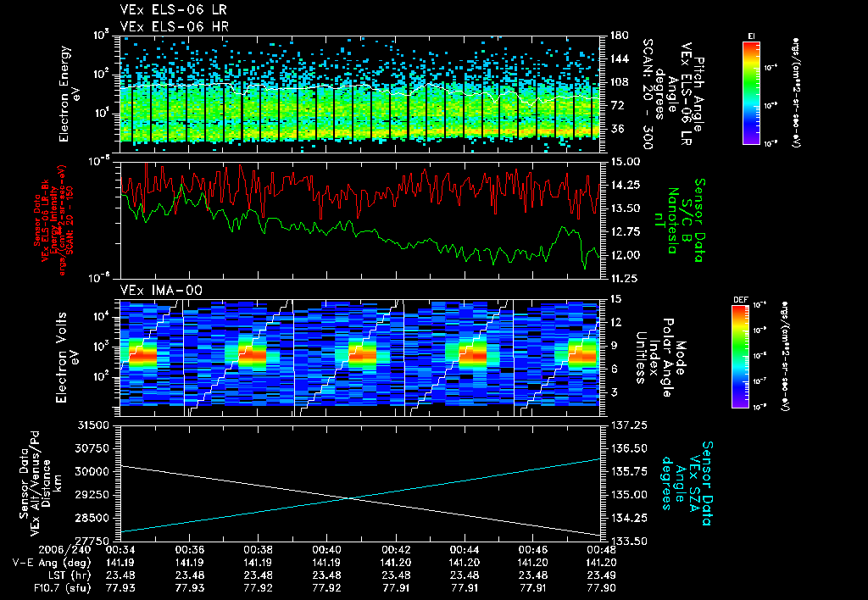Click the red ELS-06 LR-Bk Energy Intensity label
Image resolution: width=868 pixels, height=600 pixels.
click(x=53, y=220)
